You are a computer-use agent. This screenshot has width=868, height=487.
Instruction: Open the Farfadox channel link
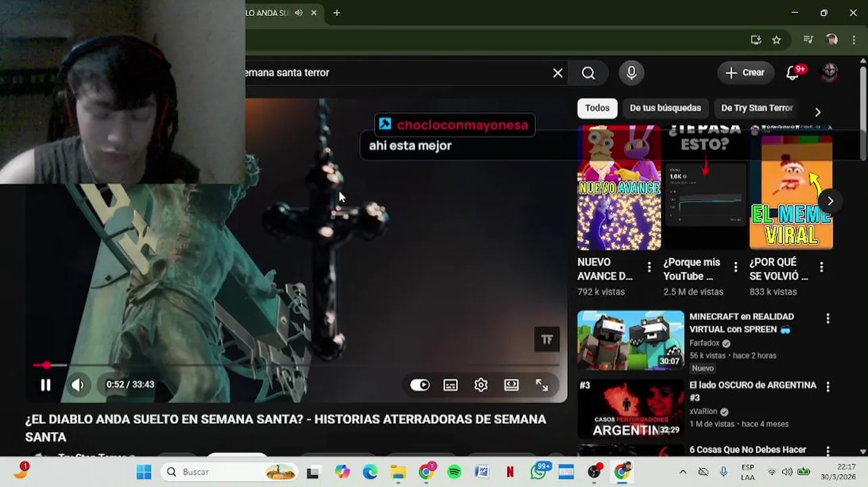pyautogui.click(x=704, y=344)
